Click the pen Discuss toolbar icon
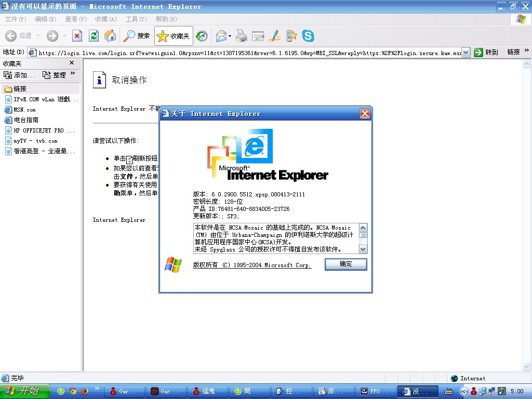 pyautogui.click(x=275, y=36)
